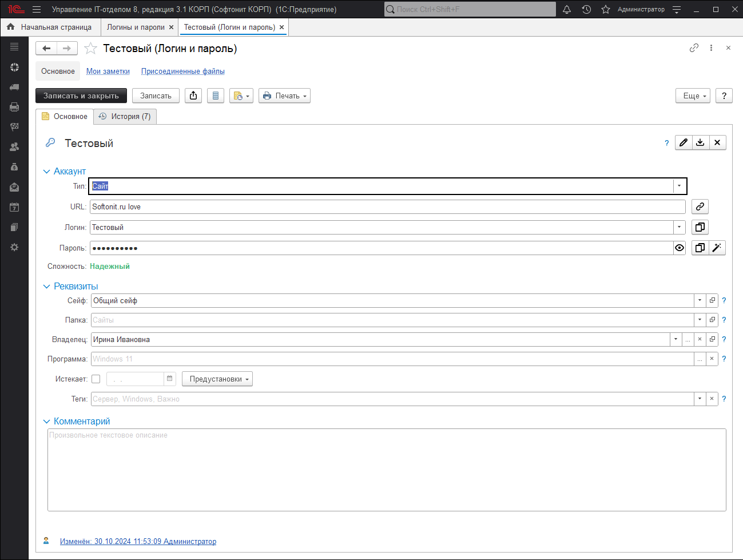This screenshot has height=560, width=743.
Task: Click the pencil edit icon
Action: [684, 142]
